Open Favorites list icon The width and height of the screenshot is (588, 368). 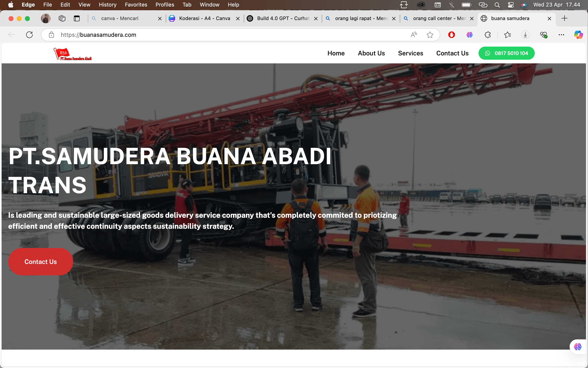pyautogui.click(x=507, y=35)
